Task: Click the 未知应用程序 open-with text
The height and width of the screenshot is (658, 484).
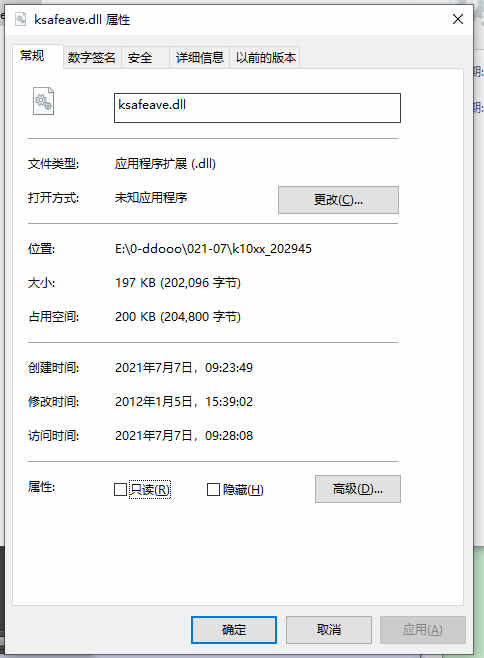Action: [x=151, y=198]
